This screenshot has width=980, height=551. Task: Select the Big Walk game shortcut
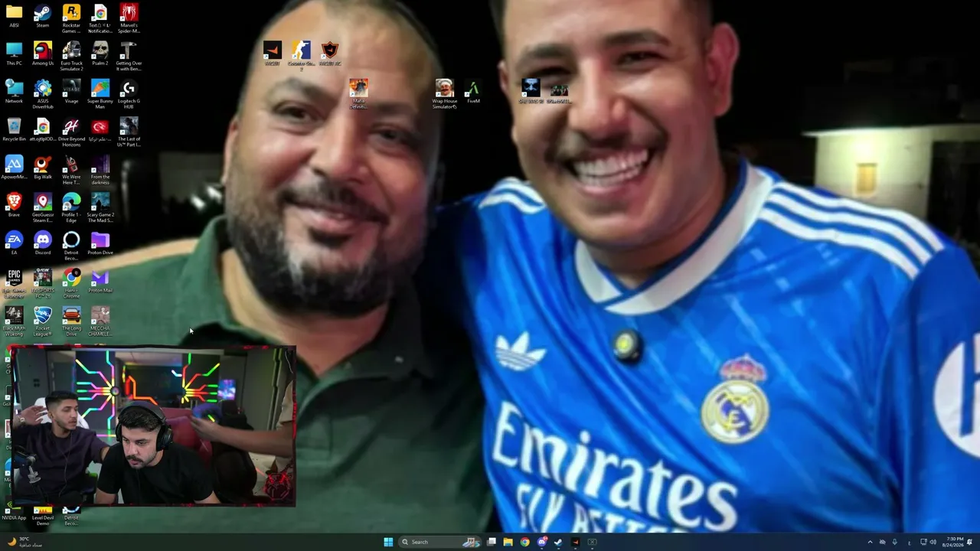43,167
